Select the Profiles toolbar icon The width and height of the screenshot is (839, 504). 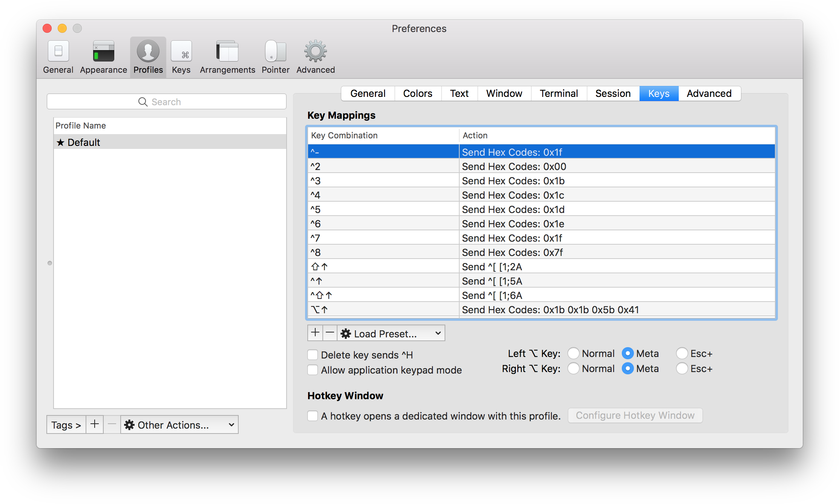coord(148,57)
